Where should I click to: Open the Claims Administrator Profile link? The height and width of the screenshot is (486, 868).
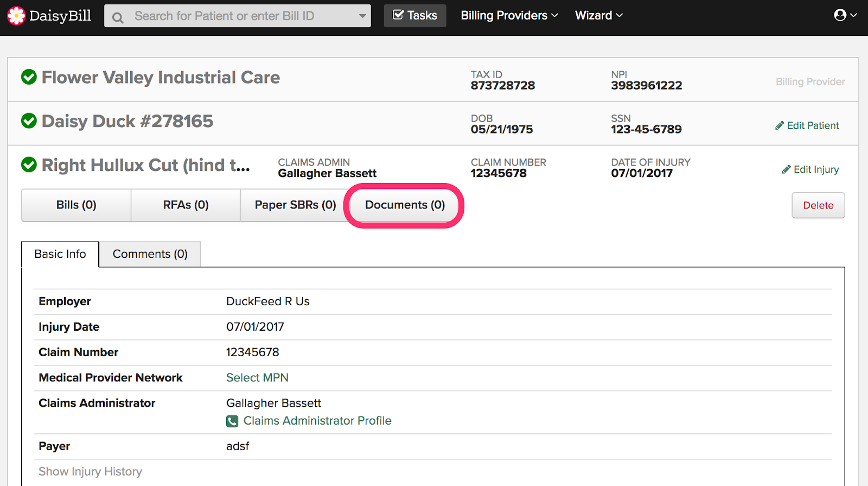317,421
